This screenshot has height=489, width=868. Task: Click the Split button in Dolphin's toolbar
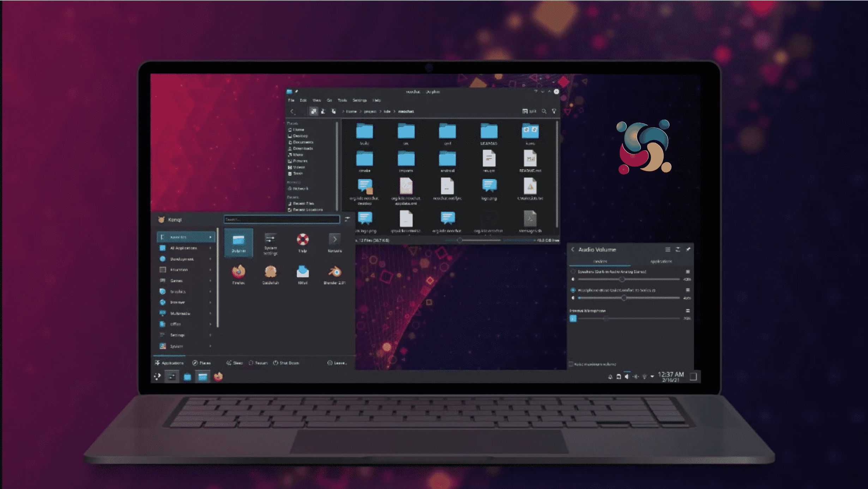pyautogui.click(x=529, y=111)
